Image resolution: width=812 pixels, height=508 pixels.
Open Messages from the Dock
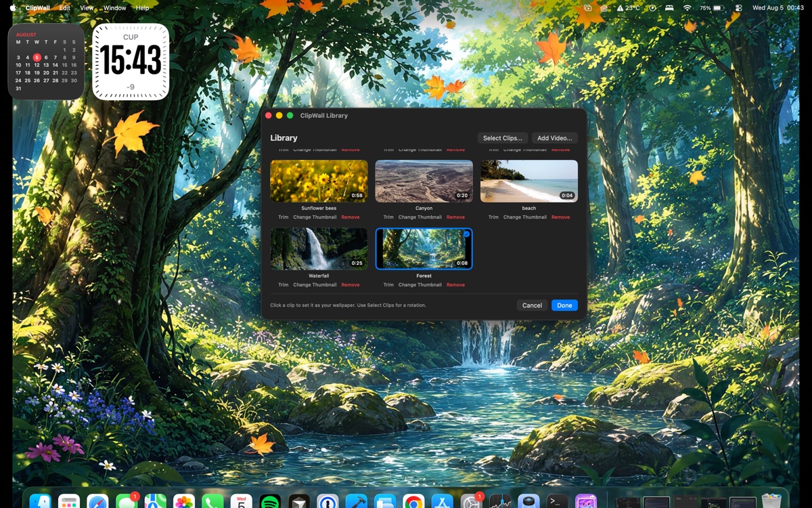point(127,501)
